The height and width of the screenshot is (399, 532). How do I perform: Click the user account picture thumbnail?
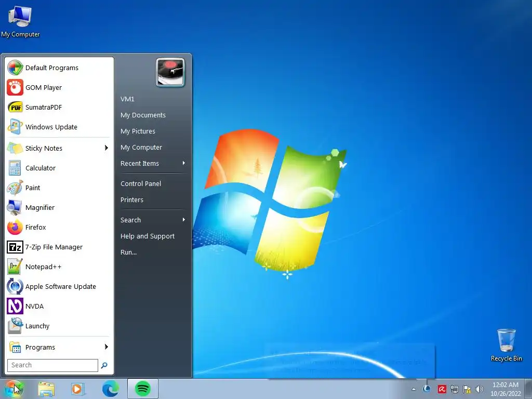170,72
